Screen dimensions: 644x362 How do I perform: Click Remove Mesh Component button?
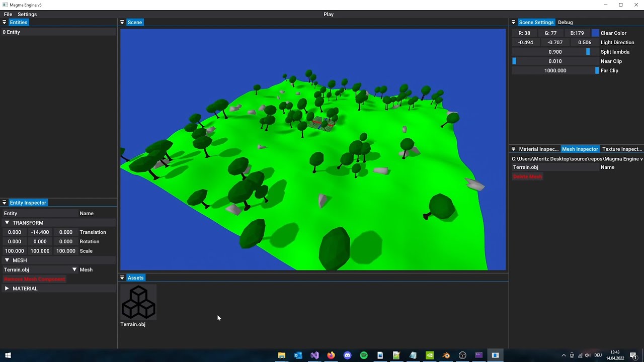tap(34, 279)
